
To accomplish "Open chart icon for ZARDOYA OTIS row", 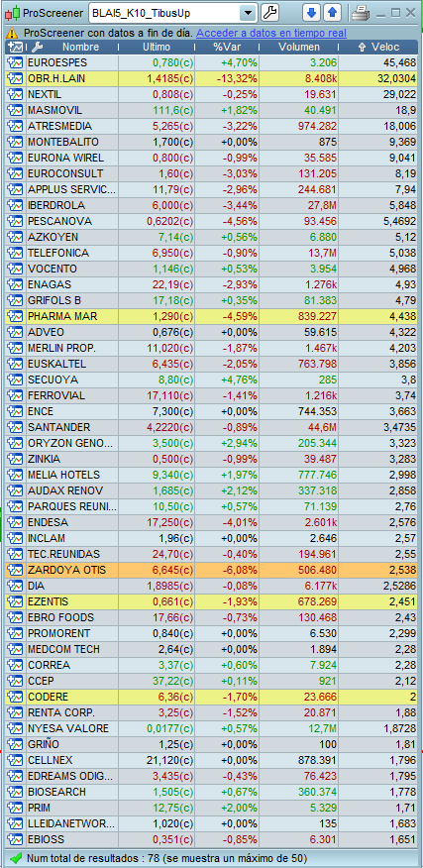I will tap(15, 570).
